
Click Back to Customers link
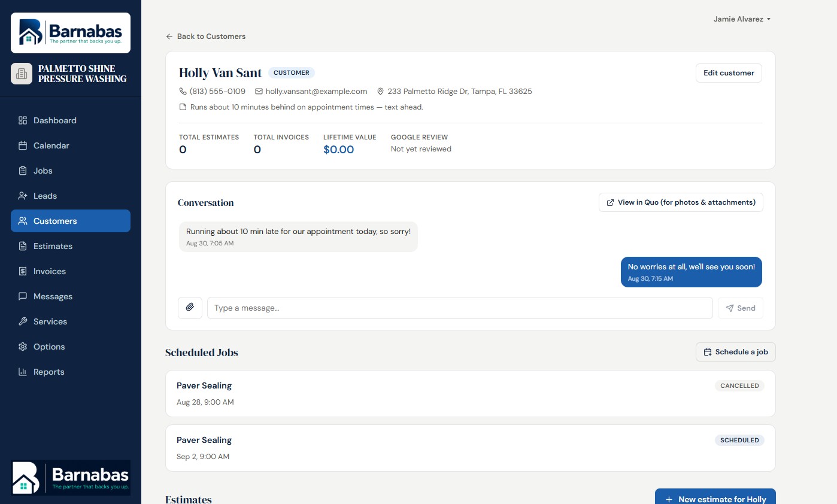click(205, 37)
